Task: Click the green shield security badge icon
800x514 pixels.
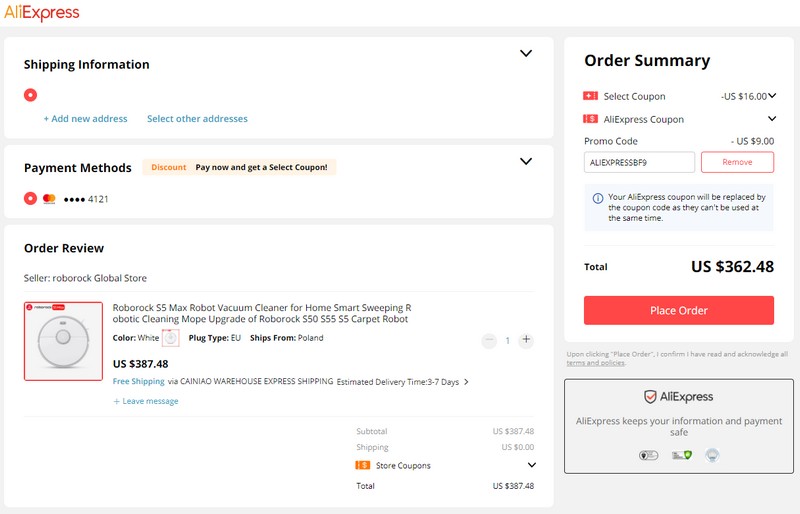Action: click(682, 455)
